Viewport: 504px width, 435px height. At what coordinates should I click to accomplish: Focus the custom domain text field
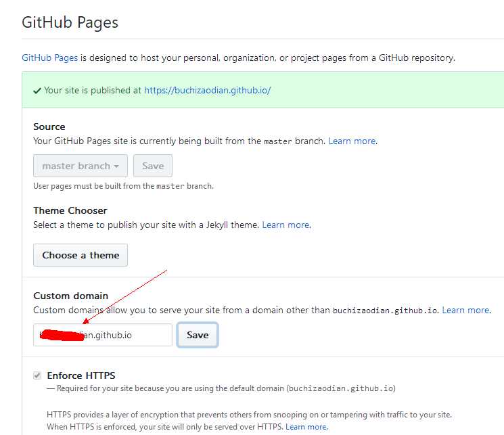coord(103,335)
